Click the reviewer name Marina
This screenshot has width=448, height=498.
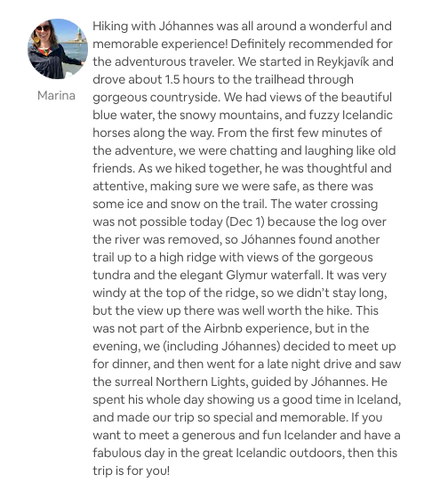[56, 96]
